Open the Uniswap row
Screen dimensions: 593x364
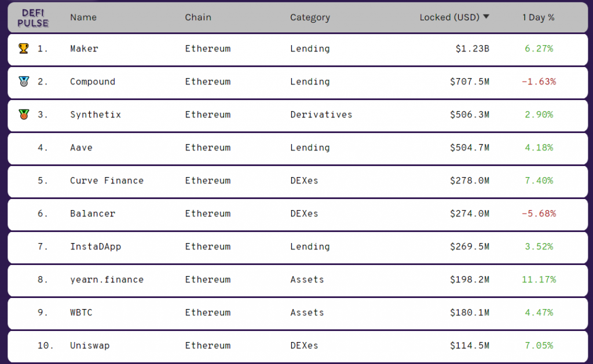(90, 345)
